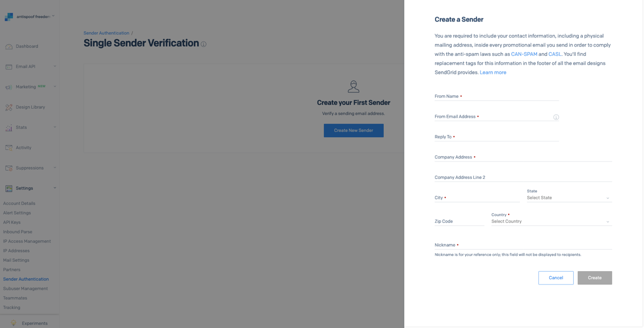The width and height of the screenshot is (644, 328).
Task: Click the From Email Address info icon
Action: coord(556,117)
